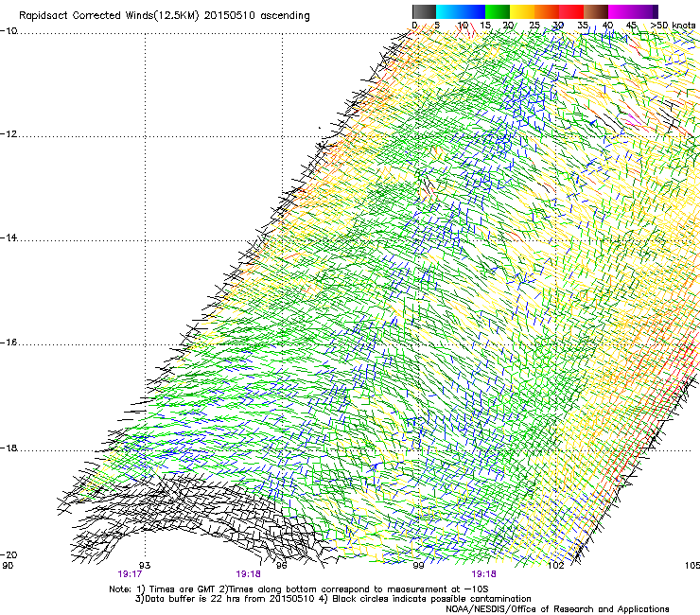Click the 'Rapidscat Corrected Winds(12.5KM)' title text
The height and width of the screenshot is (615, 700).
click(109, 16)
